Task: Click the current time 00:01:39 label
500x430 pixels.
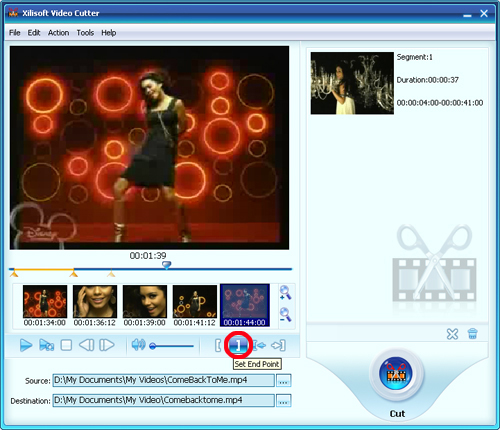Action: [148, 256]
